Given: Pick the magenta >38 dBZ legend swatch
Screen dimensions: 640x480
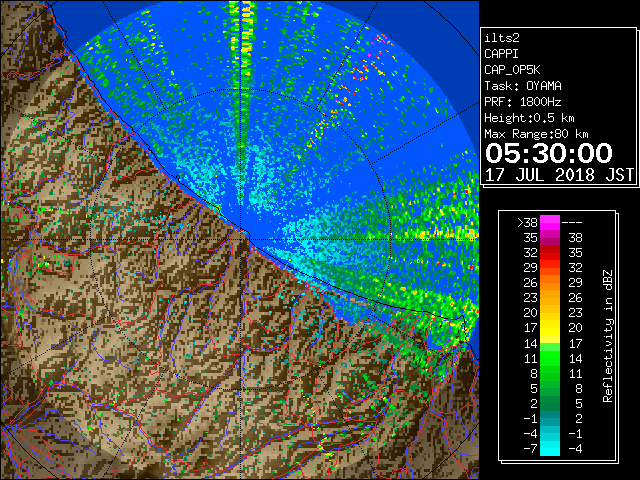Looking at the screenshot, I should 550,222.
